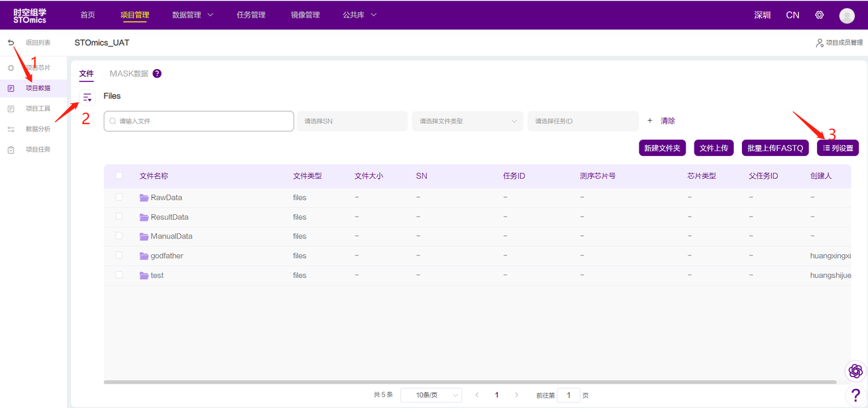Viewport: 868px width, 408px height.
Task: Tick the checkbox for the godfather folder
Action: [x=119, y=256]
